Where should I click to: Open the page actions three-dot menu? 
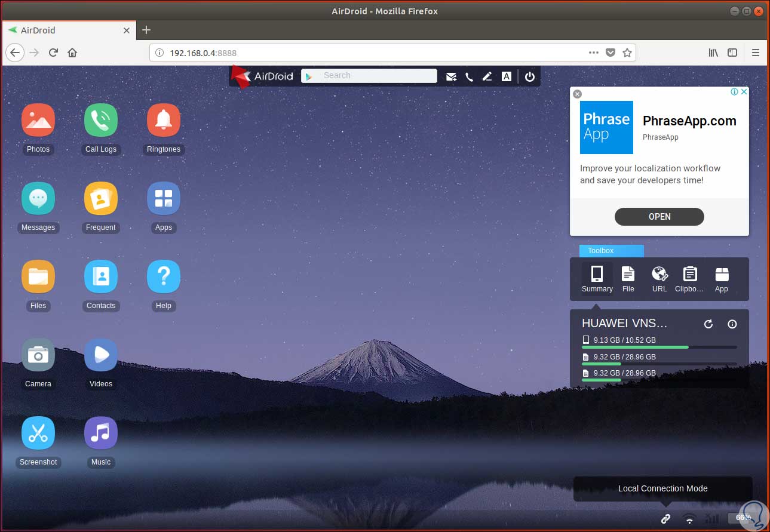click(x=593, y=53)
